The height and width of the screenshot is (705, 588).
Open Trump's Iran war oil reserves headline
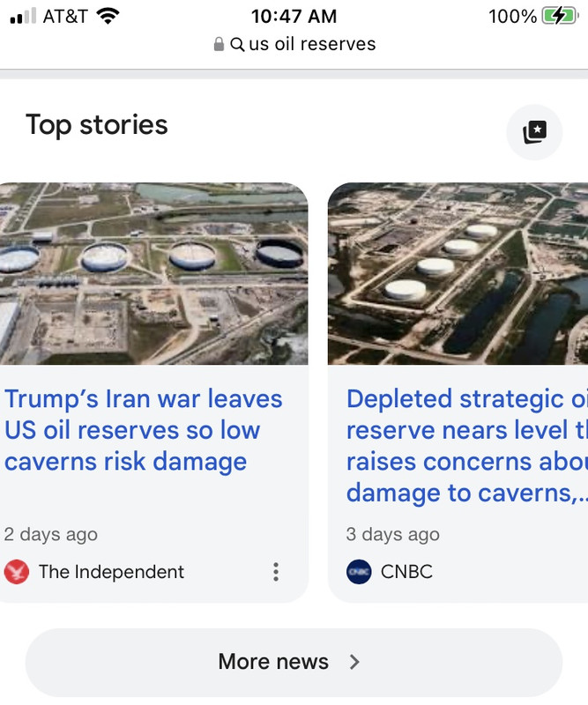pos(144,430)
